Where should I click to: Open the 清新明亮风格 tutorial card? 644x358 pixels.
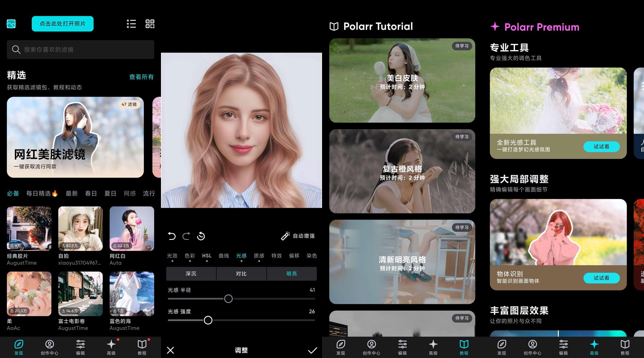(x=402, y=262)
